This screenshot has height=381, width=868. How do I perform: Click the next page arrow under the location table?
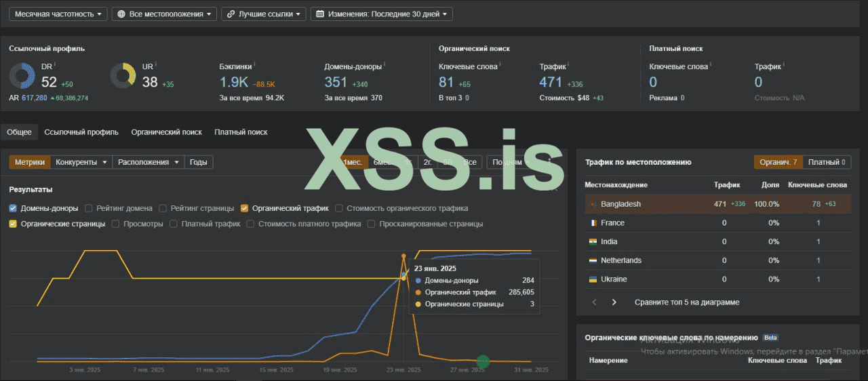614,302
